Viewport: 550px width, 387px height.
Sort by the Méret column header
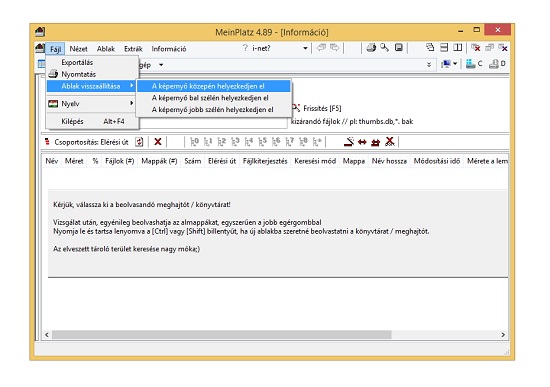tap(74, 161)
